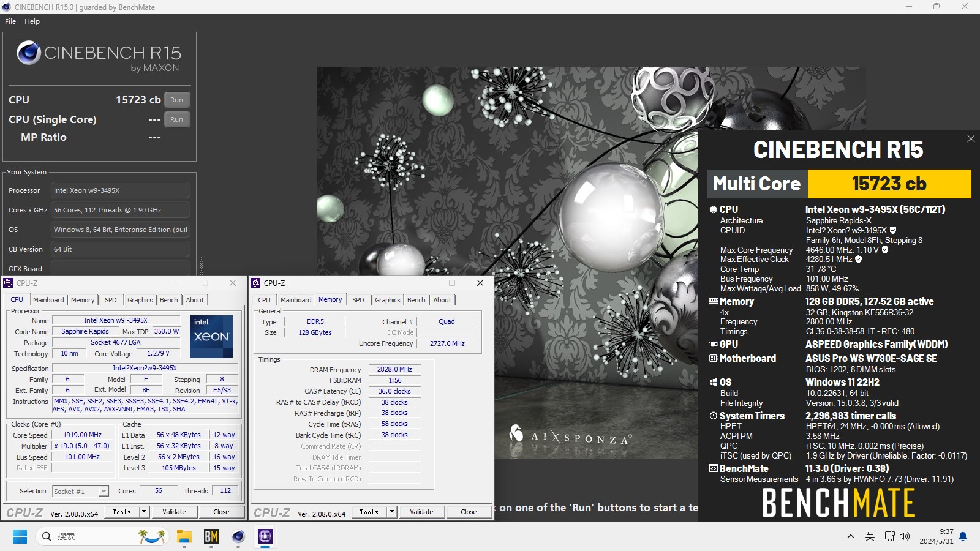Show hidden system tray icons
980x551 pixels.
[851, 536]
